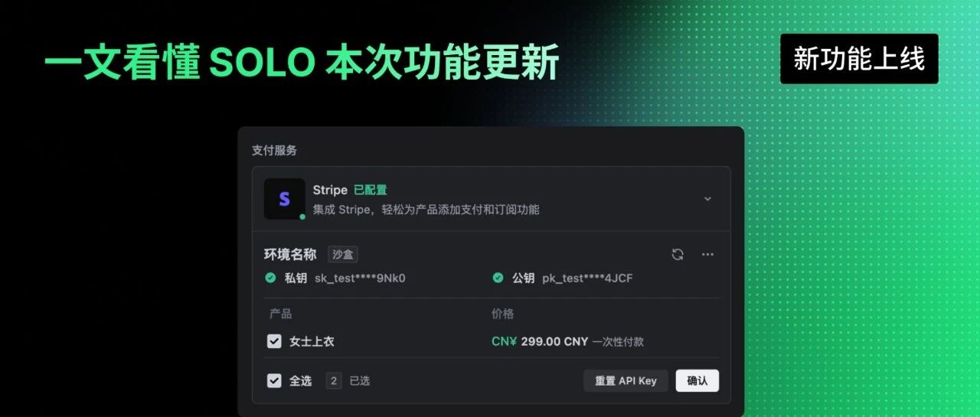Click the 重置 API Key button
The image size is (980, 417).
pos(626,380)
